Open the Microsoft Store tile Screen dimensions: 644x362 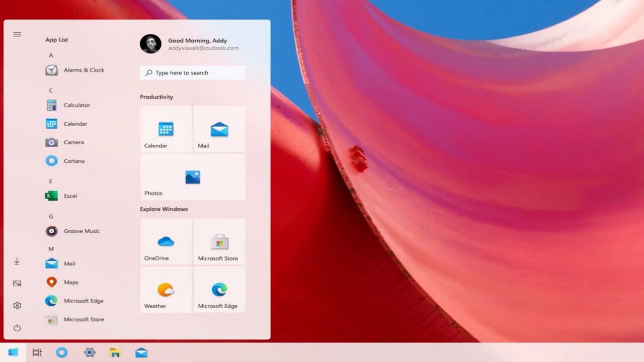coord(219,241)
